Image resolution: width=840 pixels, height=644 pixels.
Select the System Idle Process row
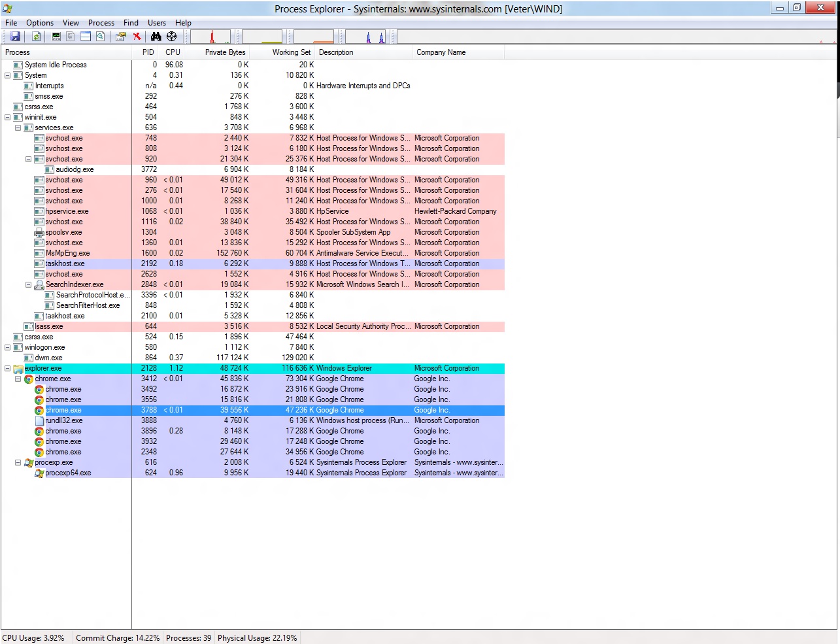point(253,65)
